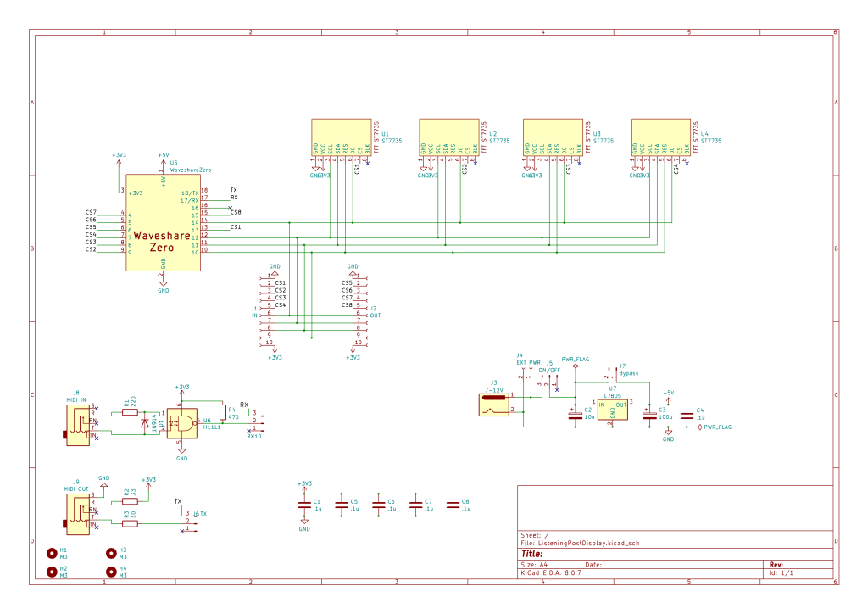Pick the L7805 voltage regulator U7
The width and height of the screenshot is (868, 614).
tap(612, 408)
